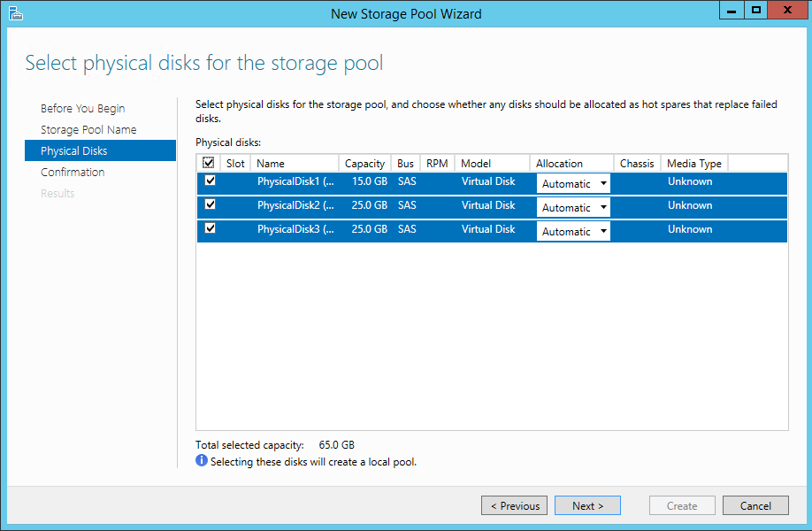812x531 pixels.
Task: Go to the Before You Begin step
Action: point(83,108)
